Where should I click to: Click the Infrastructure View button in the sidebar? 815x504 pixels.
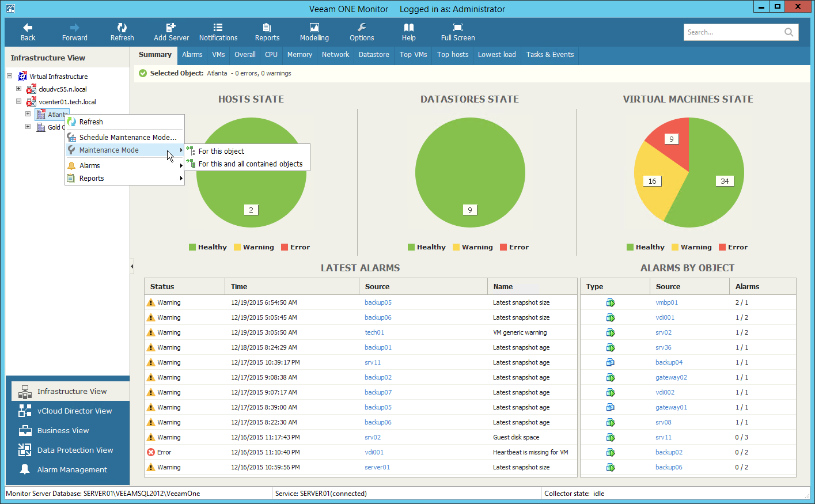point(70,391)
